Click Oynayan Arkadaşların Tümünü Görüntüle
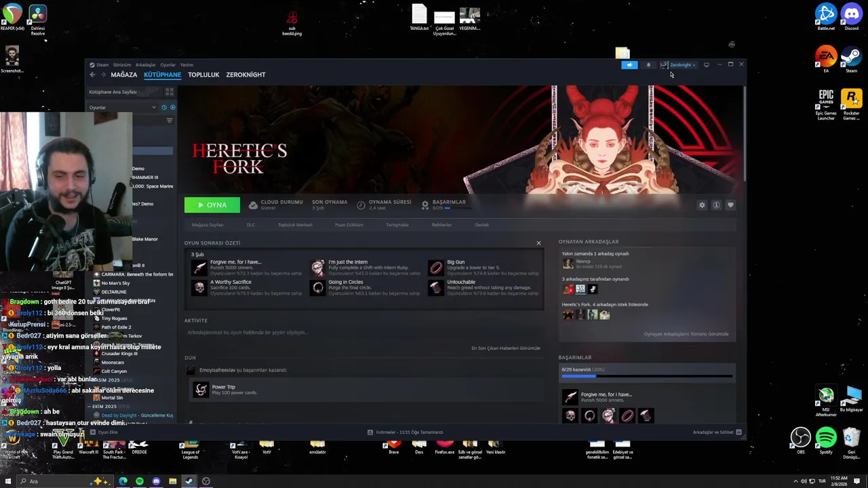The image size is (868, 488). point(686,334)
